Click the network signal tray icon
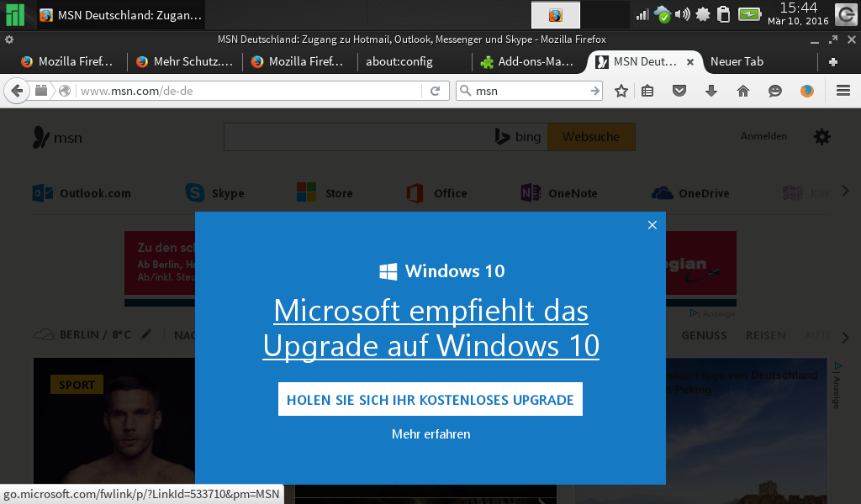This screenshot has width=861, height=504. click(642, 14)
